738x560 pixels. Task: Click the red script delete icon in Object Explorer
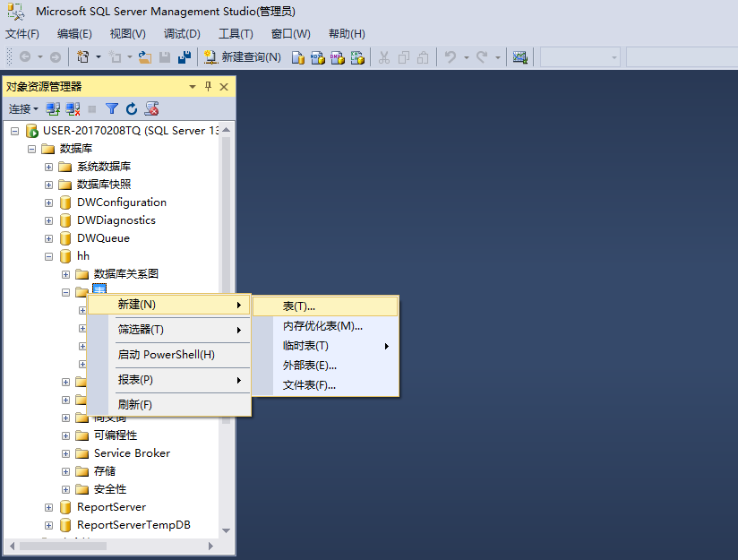(151, 108)
